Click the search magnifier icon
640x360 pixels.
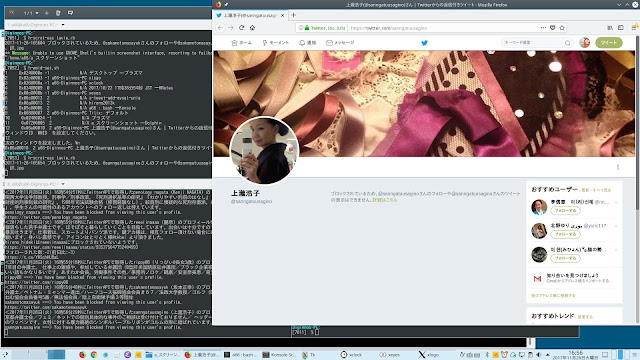(567, 42)
